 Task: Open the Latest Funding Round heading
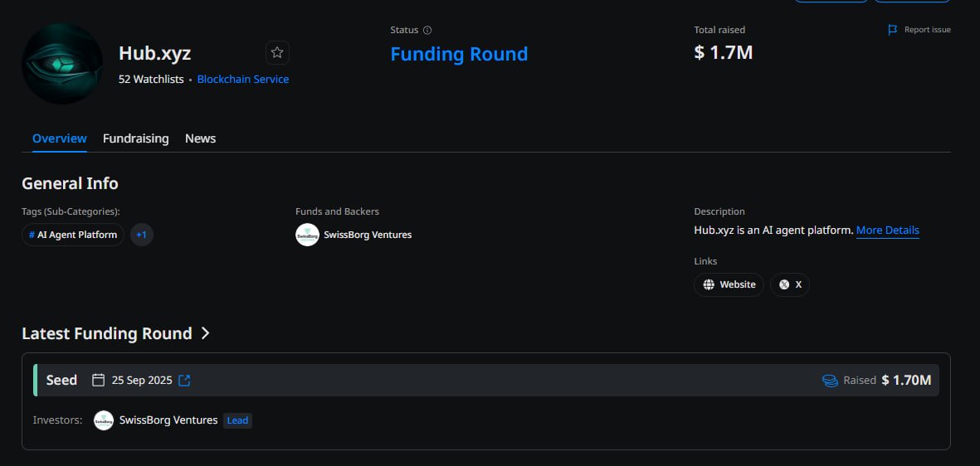click(107, 333)
